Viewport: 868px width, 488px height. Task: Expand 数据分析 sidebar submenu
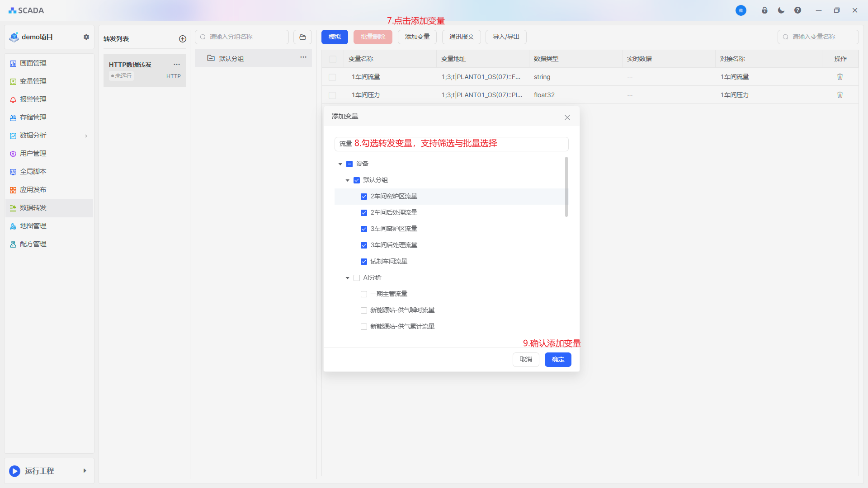[x=86, y=136]
